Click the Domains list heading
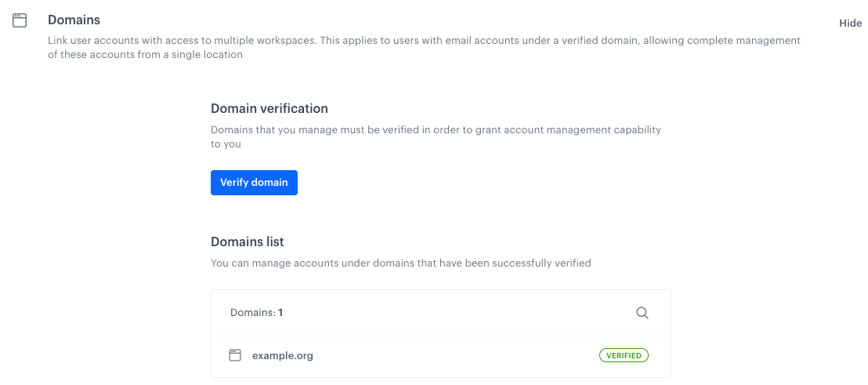 click(x=248, y=242)
